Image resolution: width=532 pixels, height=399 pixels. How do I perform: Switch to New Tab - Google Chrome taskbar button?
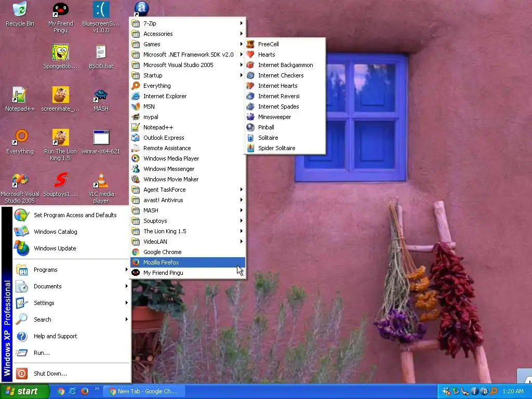(144, 391)
